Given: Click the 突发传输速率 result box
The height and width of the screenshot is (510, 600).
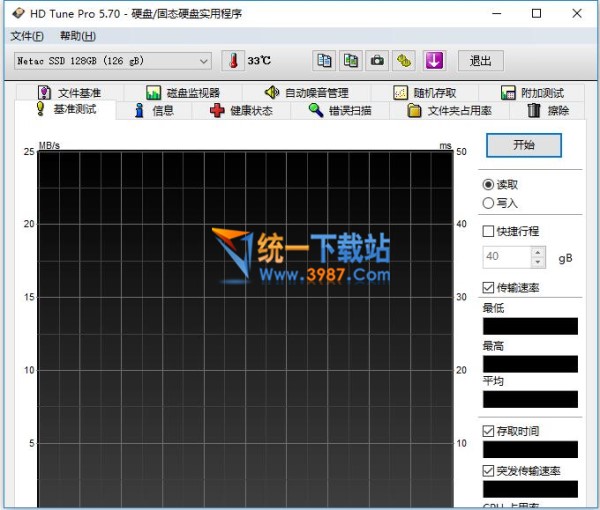Looking at the screenshot, I should [x=530, y=489].
